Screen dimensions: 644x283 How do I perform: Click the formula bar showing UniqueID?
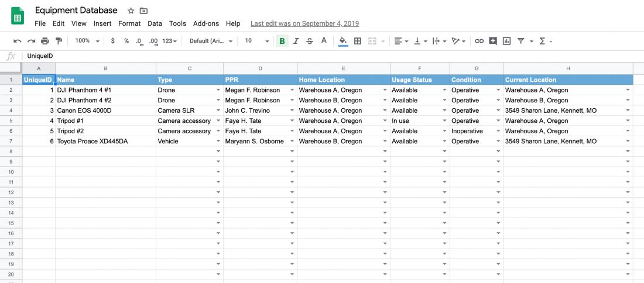[333, 56]
